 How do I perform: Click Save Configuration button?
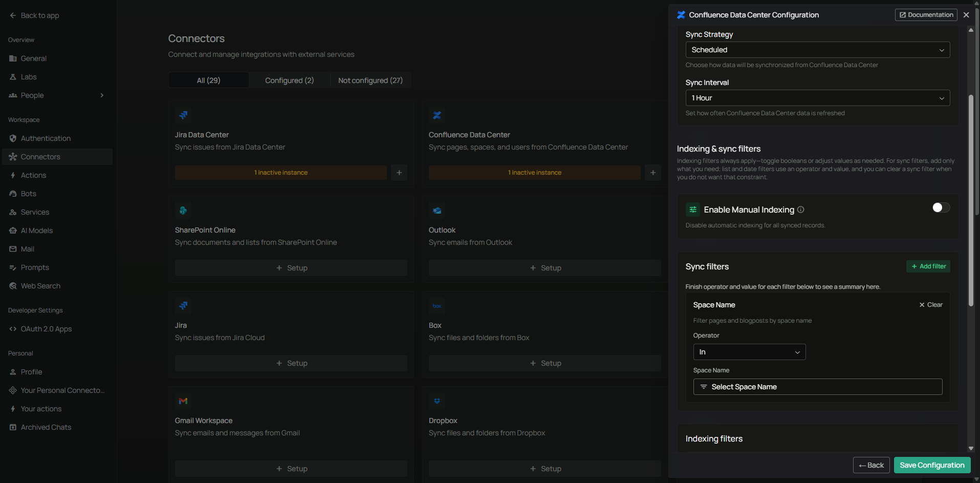point(932,465)
